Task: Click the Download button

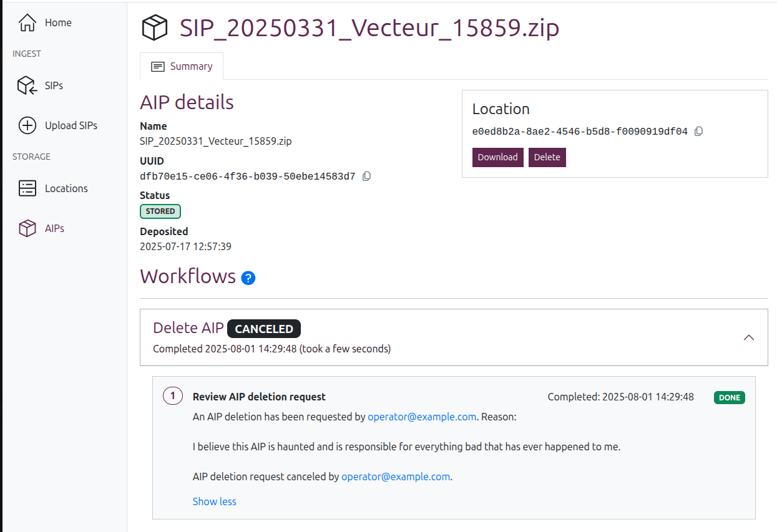Action: (x=498, y=157)
